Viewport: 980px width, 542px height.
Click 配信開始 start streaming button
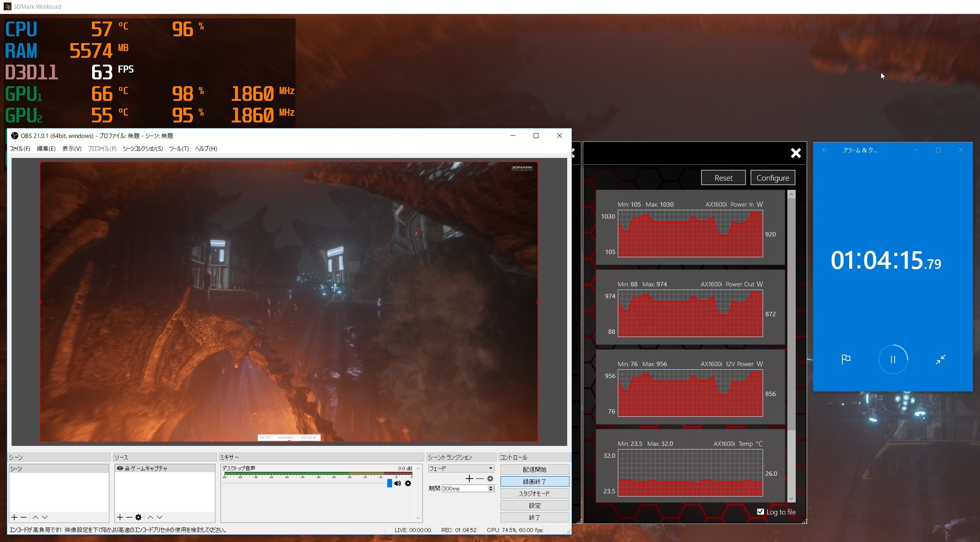click(x=535, y=469)
